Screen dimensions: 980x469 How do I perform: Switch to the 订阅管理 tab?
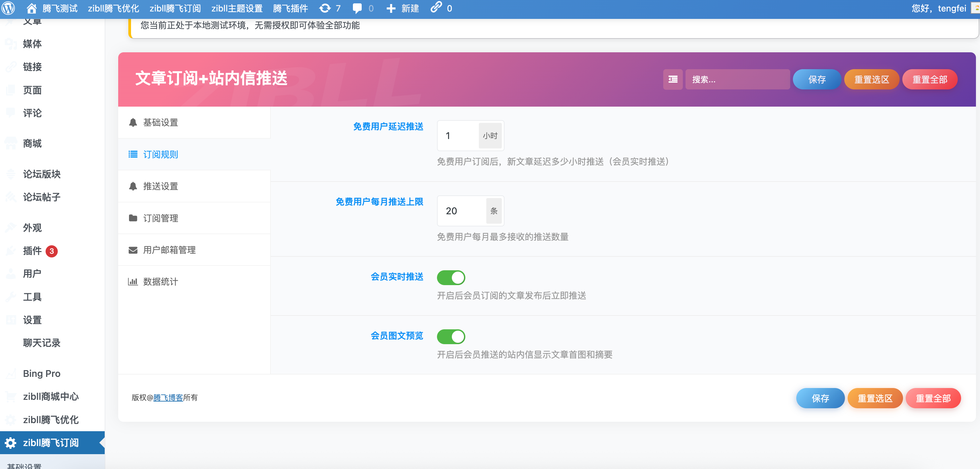coord(160,218)
